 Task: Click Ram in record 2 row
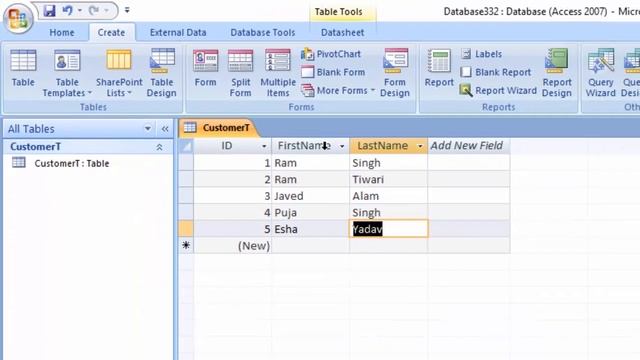(310, 180)
